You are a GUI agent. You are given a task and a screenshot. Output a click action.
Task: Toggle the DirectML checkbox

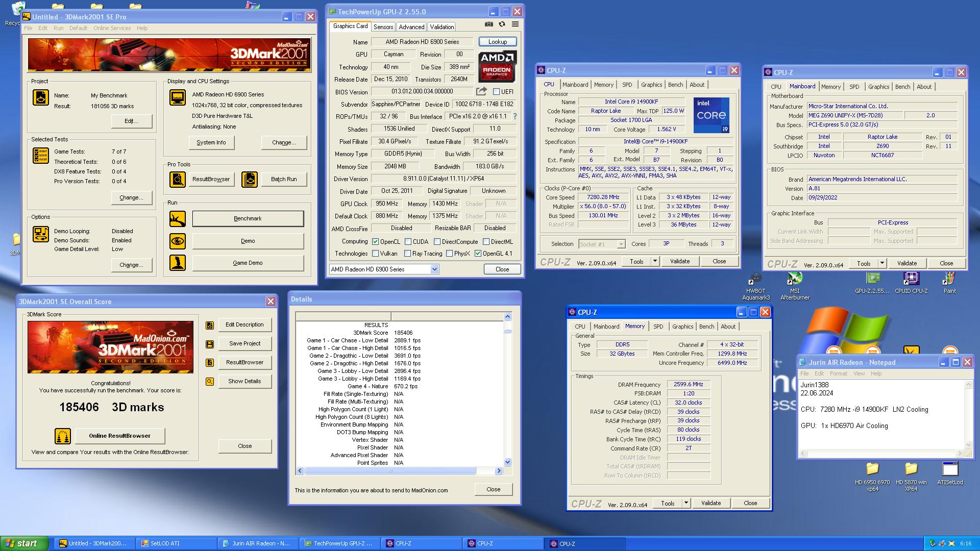click(486, 242)
